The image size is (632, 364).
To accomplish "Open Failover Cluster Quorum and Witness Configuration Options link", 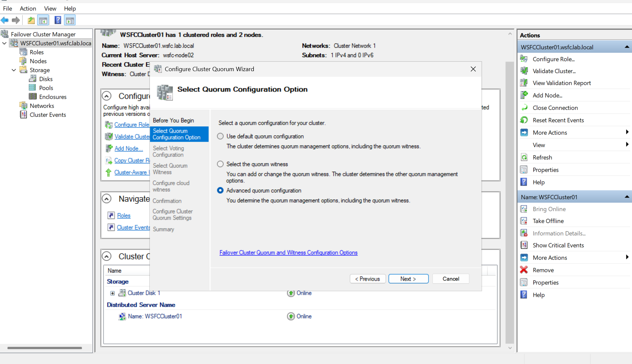I will pyautogui.click(x=288, y=252).
